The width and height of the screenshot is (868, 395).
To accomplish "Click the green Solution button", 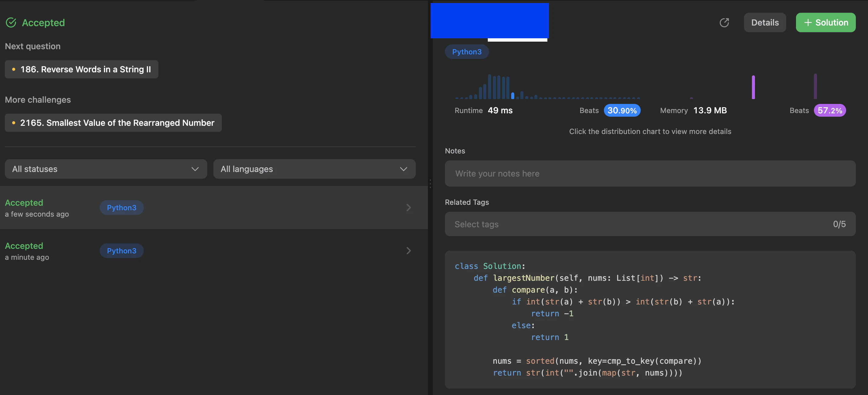I will point(825,22).
